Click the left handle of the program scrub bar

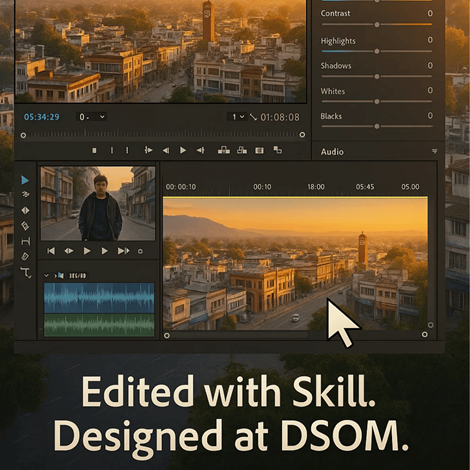point(23,135)
